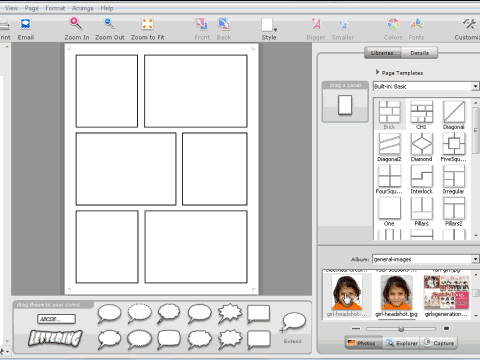Click the bottom-right comic panel
Image resolution: width=480 pixels, height=360 pixels.
click(196, 247)
